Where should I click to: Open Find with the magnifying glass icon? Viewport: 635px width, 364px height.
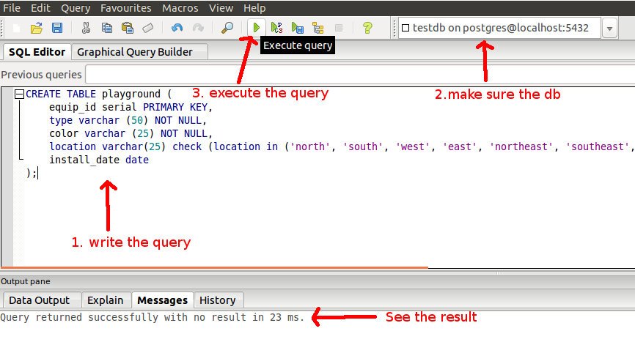[227, 28]
